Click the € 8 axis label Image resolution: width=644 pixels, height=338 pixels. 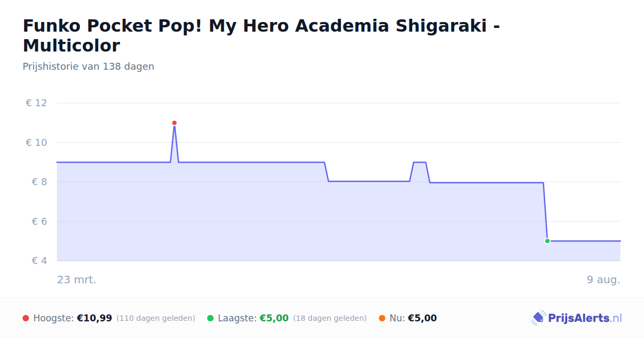40,182
